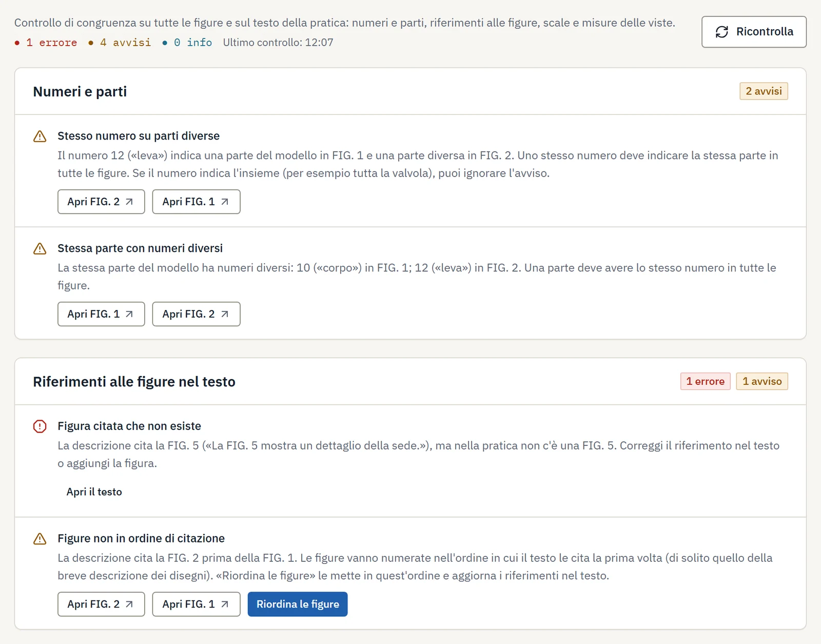Viewport: 821px width, 644px height.
Task: Click the Ricontrolla refresh icon
Action: 722,32
